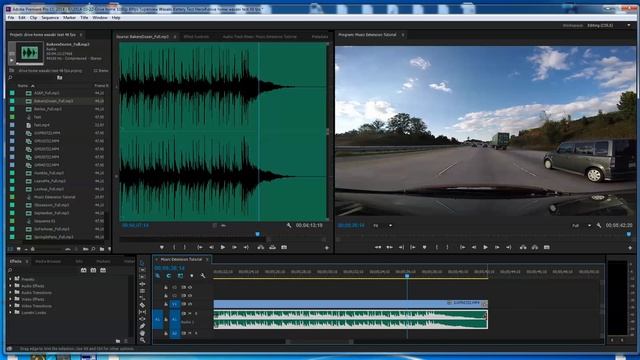The image size is (640, 360).
Task: Open the Sequence menu
Action: 50,18
